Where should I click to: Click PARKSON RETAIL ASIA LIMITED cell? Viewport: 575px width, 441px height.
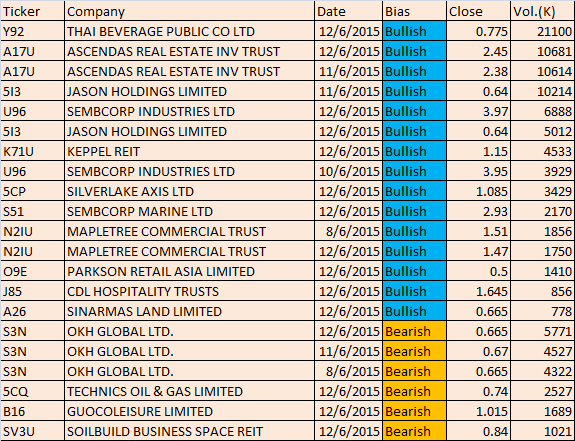[189, 271]
